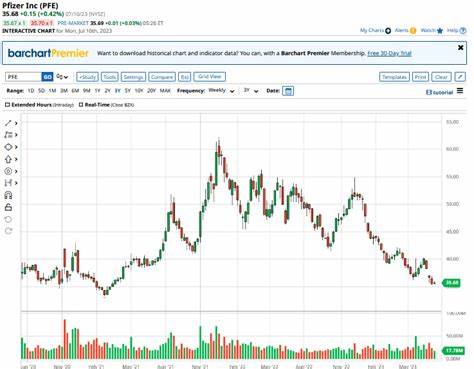Expand diamond shape tool options chevron
The image size is (474, 369).
pyautogui.click(x=16, y=147)
